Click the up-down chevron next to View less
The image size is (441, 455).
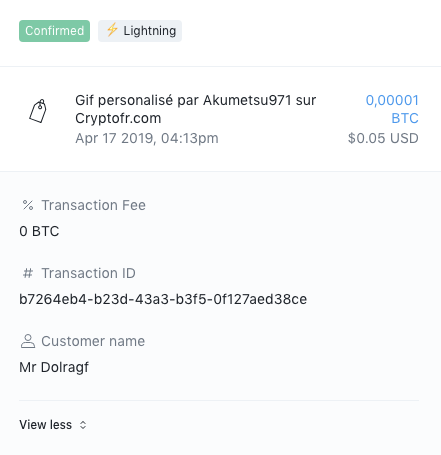tap(83, 425)
